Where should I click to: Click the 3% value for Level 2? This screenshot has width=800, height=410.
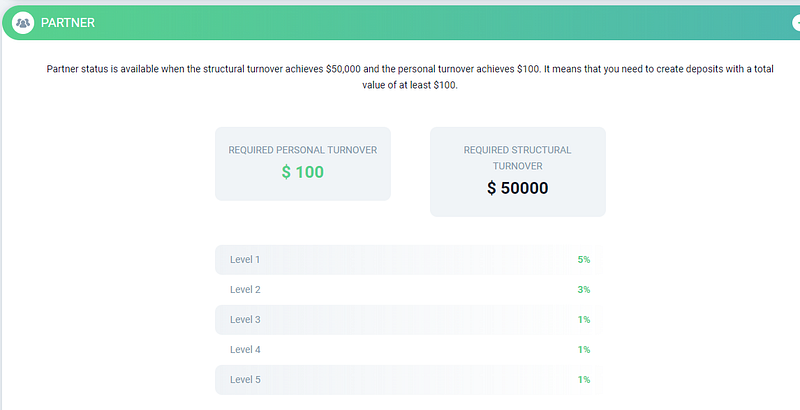(x=583, y=290)
